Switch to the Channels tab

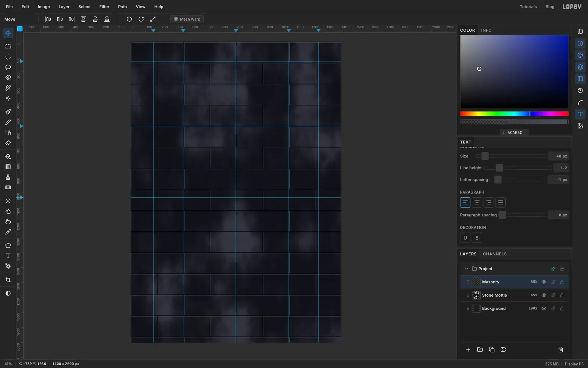pyautogui.click(x=495, y=254)
